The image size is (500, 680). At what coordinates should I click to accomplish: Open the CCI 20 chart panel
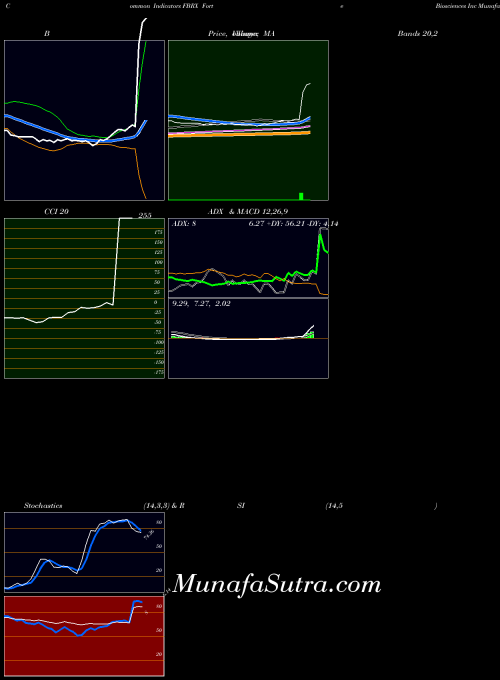[85, 298]
